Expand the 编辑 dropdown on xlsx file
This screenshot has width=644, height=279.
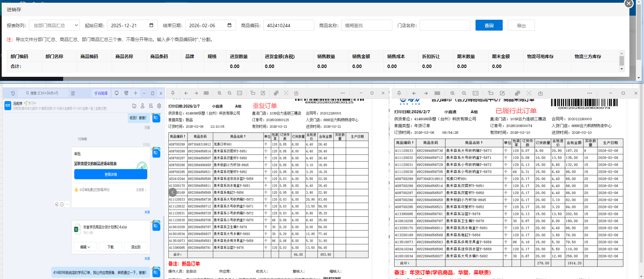tap(85, 247)
